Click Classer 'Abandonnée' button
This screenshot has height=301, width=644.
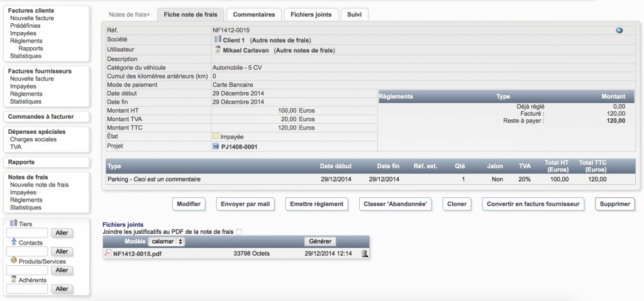tap(395, 204)
